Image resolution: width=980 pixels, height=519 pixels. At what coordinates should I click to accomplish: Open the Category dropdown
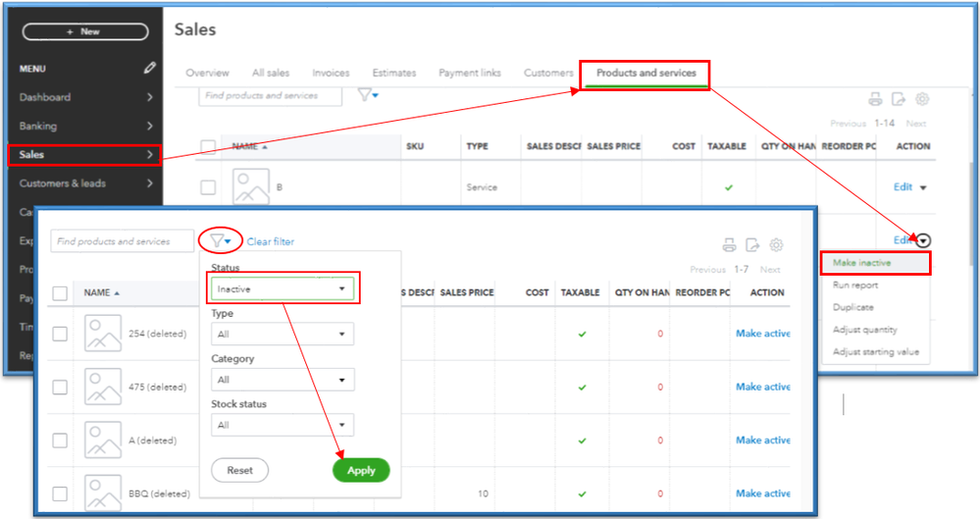(x=283, y=380)
